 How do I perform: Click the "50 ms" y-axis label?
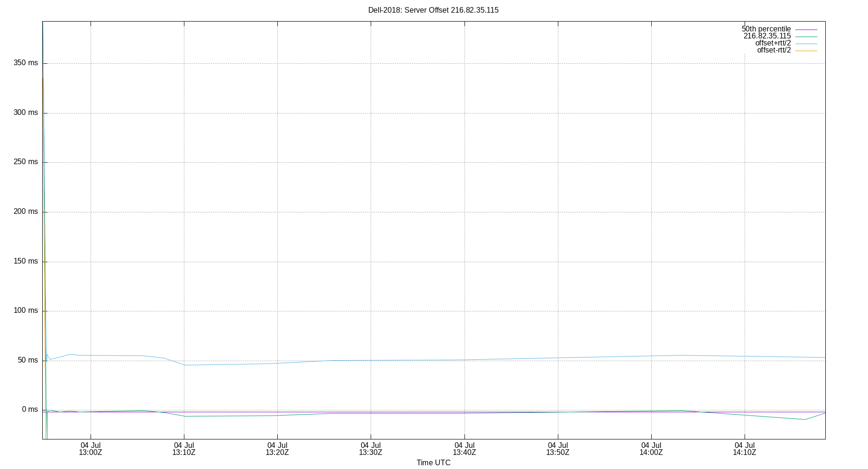click(28, 360)
